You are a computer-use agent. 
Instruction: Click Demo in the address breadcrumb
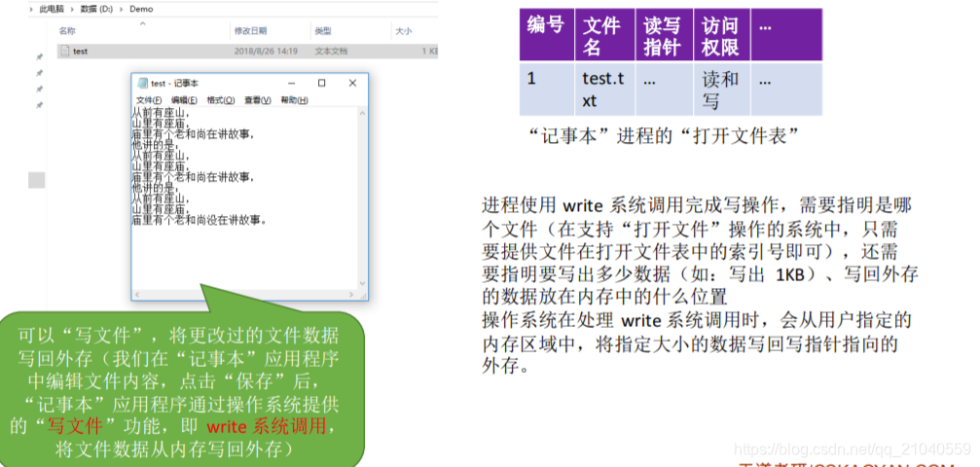141,10
